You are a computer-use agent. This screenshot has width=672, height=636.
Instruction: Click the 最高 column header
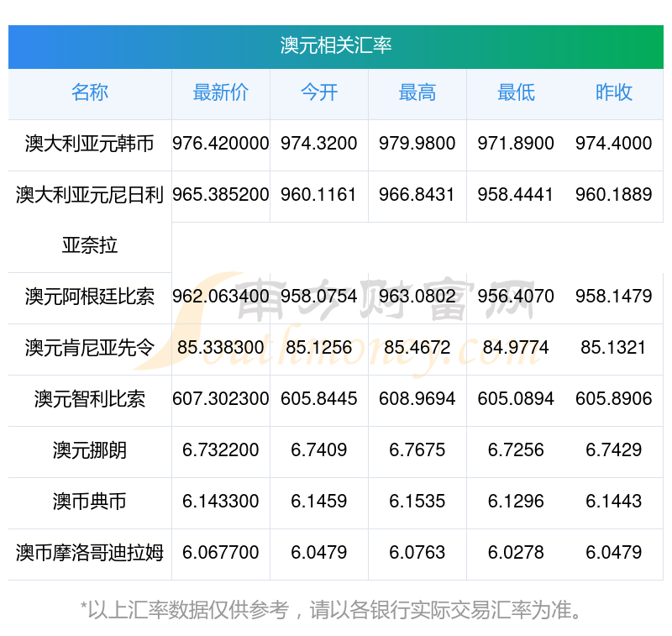(x=417, y=92)
